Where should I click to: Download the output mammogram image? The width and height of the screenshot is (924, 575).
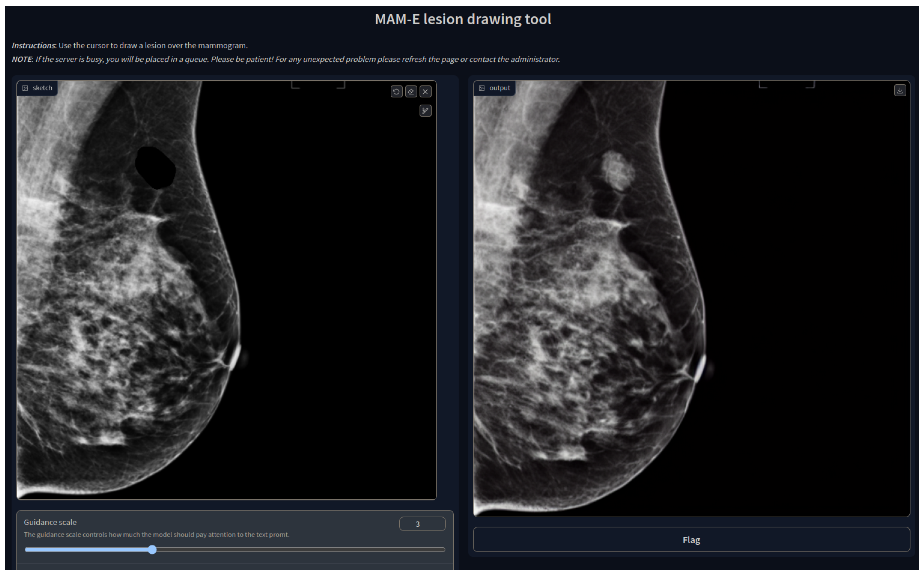pos(900,90)
